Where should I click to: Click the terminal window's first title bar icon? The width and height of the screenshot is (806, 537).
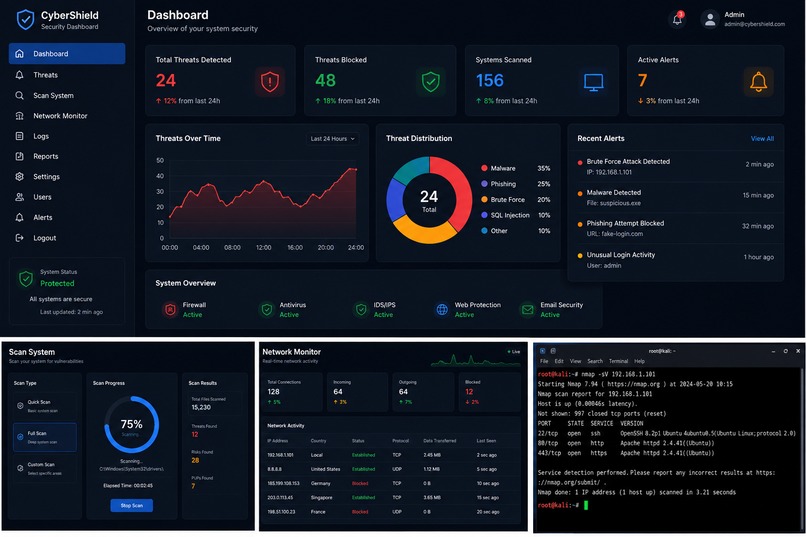click(542, 351)
